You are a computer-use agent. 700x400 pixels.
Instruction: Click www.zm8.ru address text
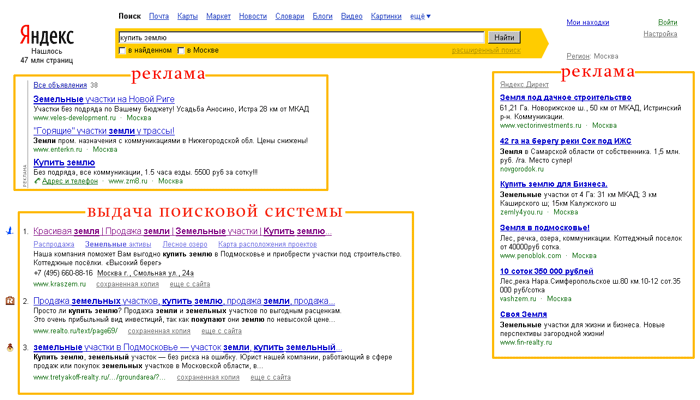click(128, 181)
